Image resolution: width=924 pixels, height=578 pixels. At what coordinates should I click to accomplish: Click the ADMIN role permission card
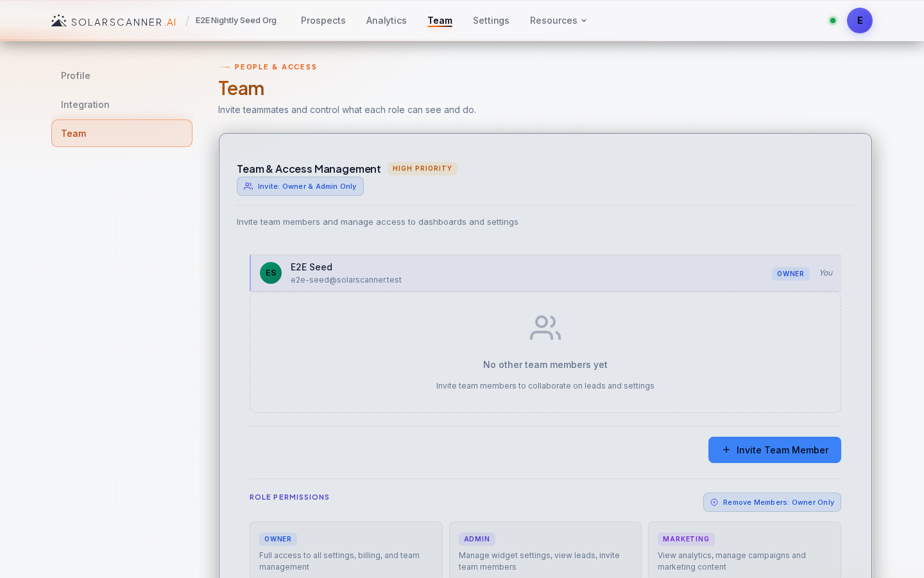(545, 550)
